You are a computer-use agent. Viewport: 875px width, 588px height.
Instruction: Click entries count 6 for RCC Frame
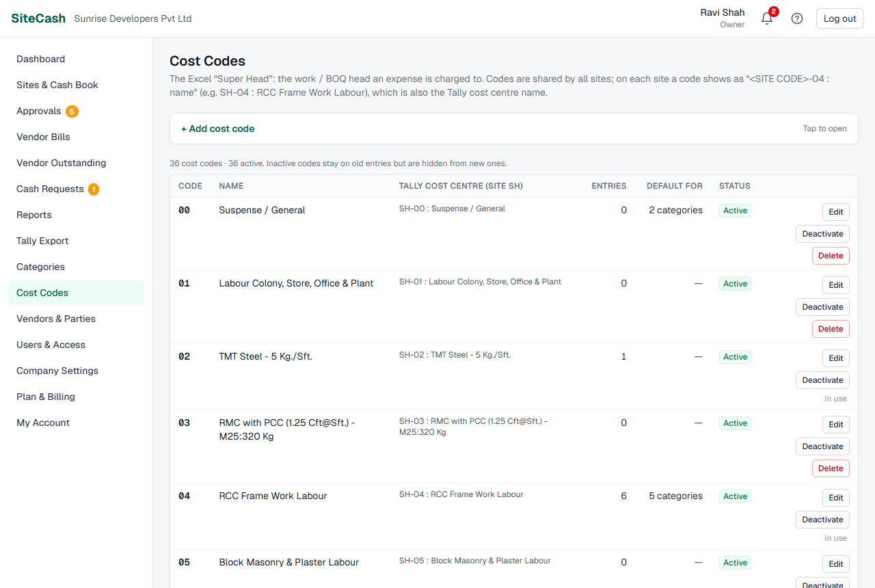pos(623,496)
